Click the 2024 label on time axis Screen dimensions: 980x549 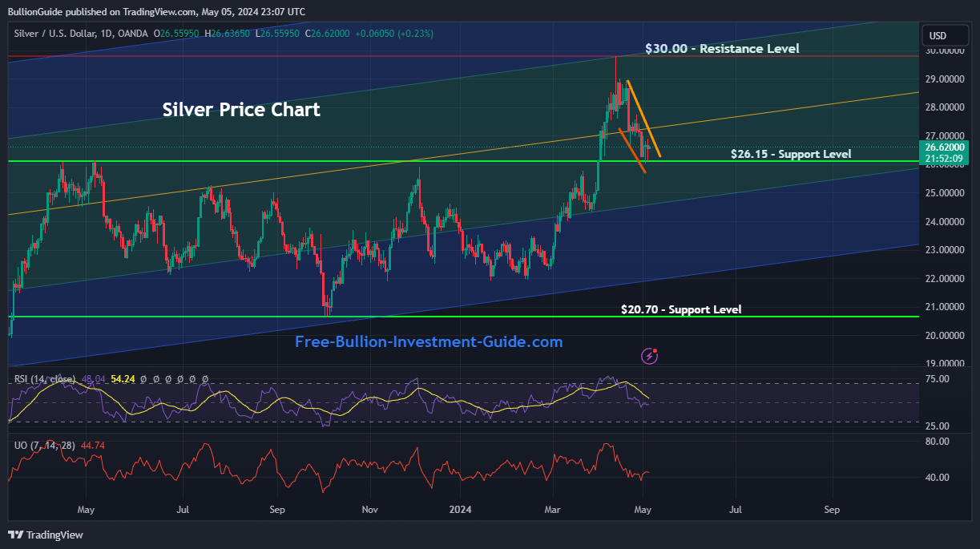pos(460,509)
